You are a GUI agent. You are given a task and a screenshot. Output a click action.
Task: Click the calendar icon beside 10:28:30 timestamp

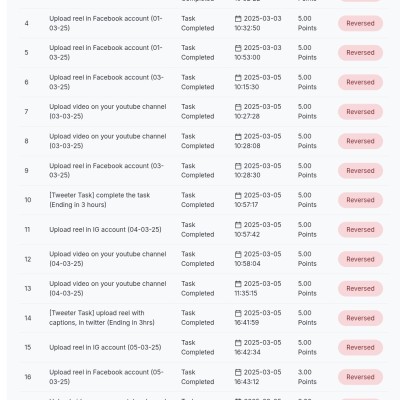(x=238, y=166)
